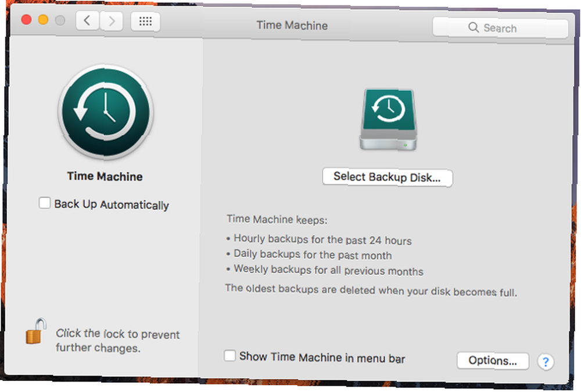
Task: Click the 'Time Machine keeps:' heading
Action: [x=277, y=220]
